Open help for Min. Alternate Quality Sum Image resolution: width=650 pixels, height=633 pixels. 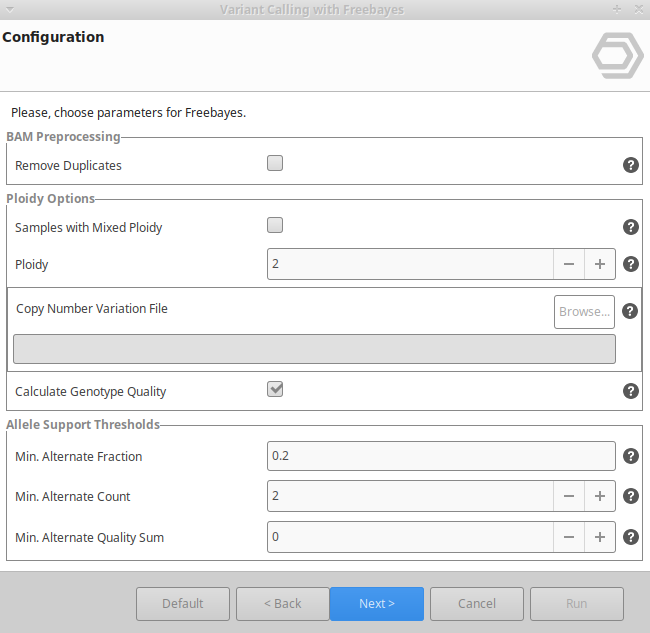[x=631, y=536]
